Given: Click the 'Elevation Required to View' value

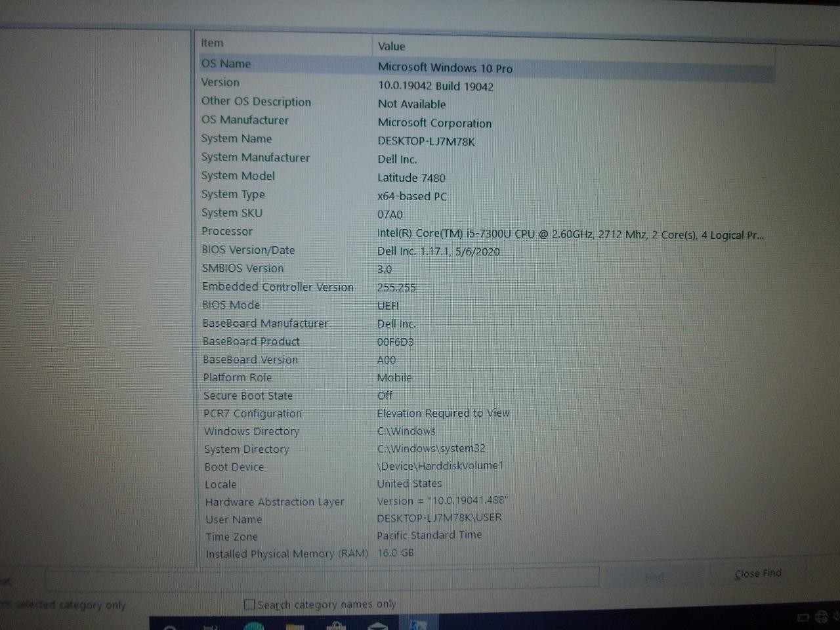Looking at the screenshot, I should click(443, 413).
